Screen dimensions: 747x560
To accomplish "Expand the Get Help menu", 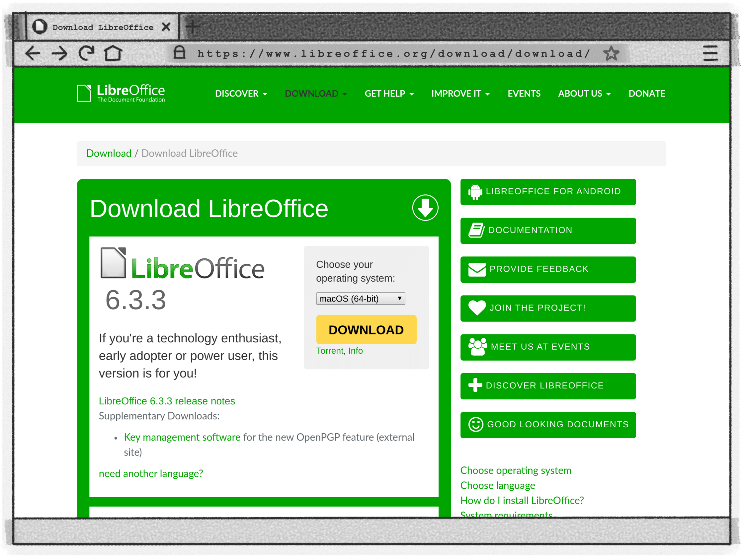I will pos(389,94).
